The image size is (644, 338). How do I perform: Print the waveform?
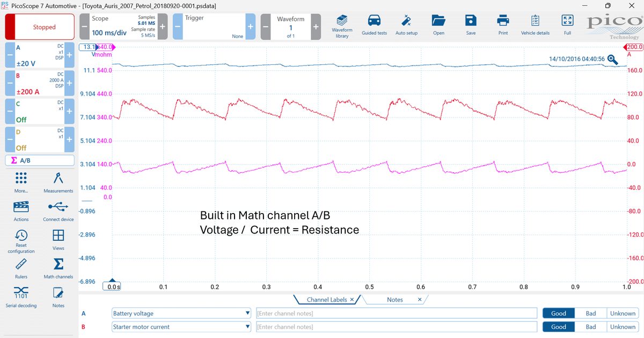pos(503,26)
